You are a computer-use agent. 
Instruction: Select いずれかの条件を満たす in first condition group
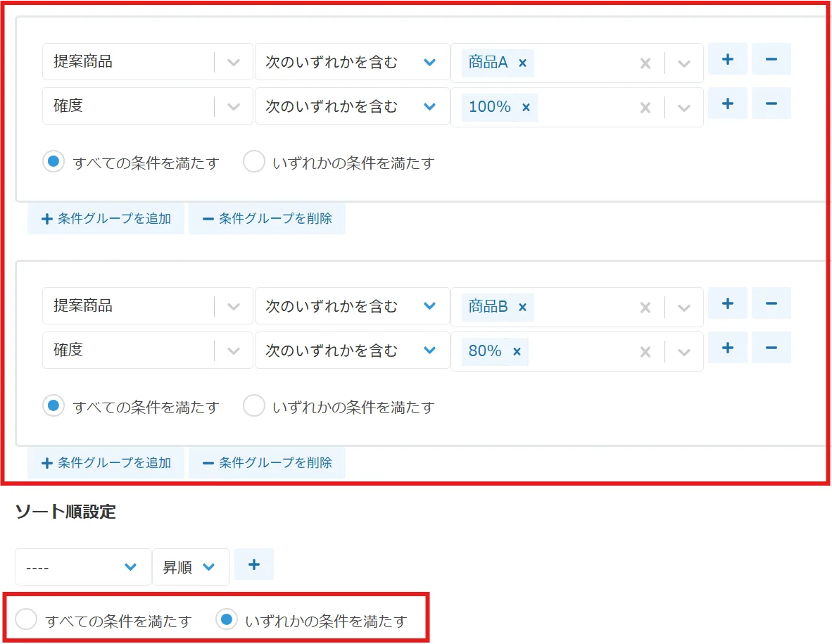[x=253, y=161]
